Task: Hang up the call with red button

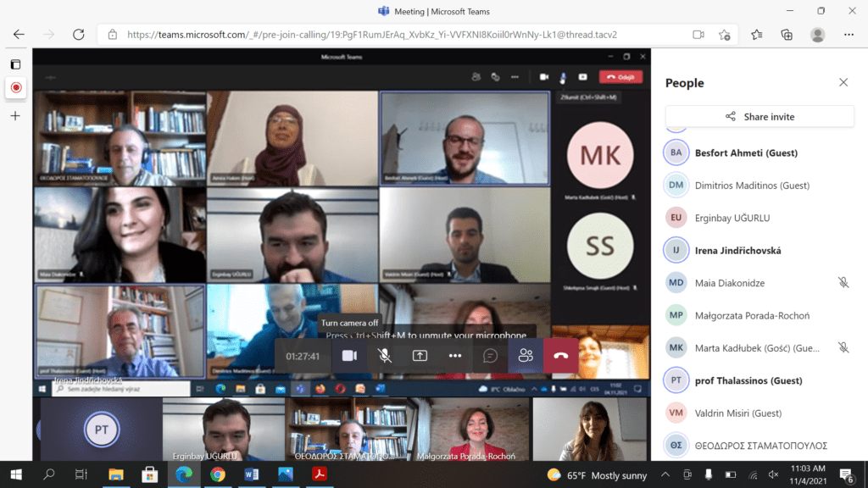Action: point(561,356)
